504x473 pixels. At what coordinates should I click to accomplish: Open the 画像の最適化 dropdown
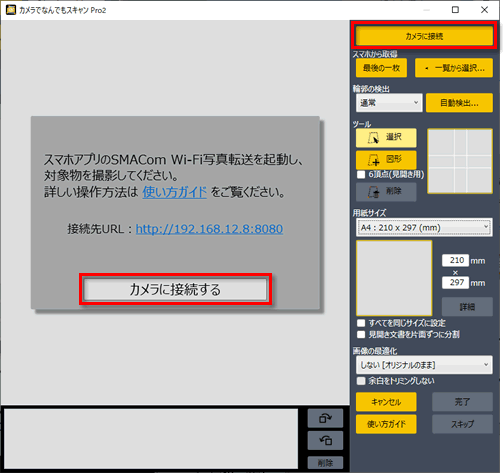[424, 365]
